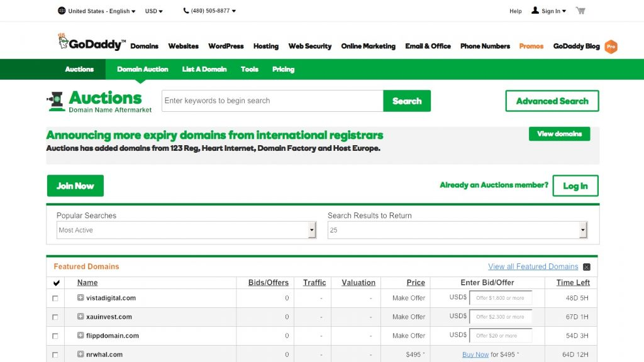The height and width of the screenshot is (362, 644).
Task: Open the Hosting menu
Action: [x=266, y=46]
